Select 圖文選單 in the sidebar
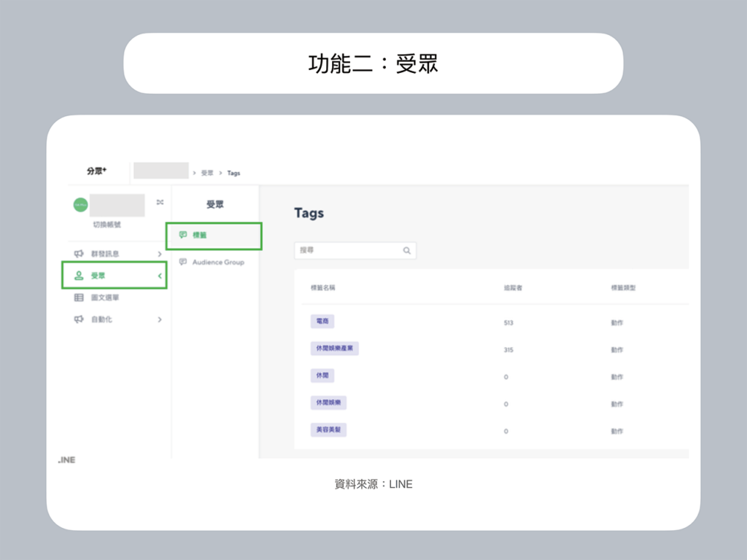This screenshot has height=560, width=747. pos(105,297)
